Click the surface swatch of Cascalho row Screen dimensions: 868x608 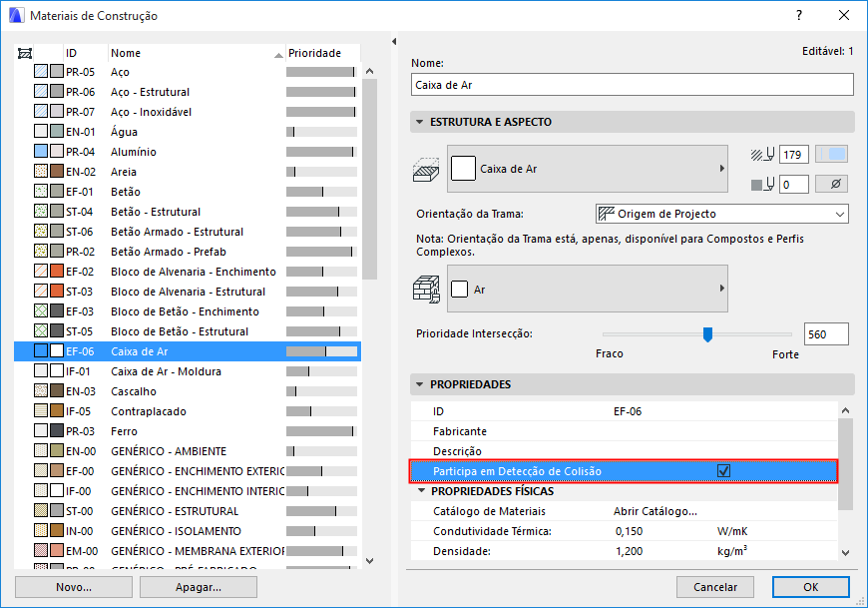point(57,391)
